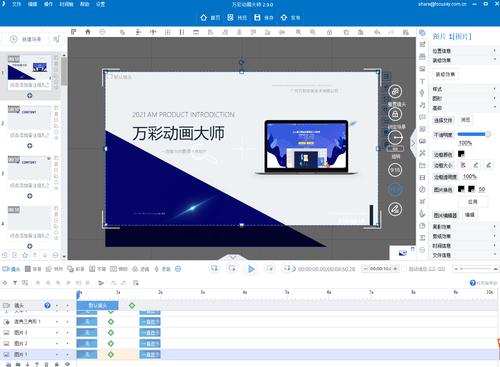Viewport: 500px width, 367px height.
Task: Adjust the blue opacity slider
Action: pyautogui.click(x=474, y=134)
